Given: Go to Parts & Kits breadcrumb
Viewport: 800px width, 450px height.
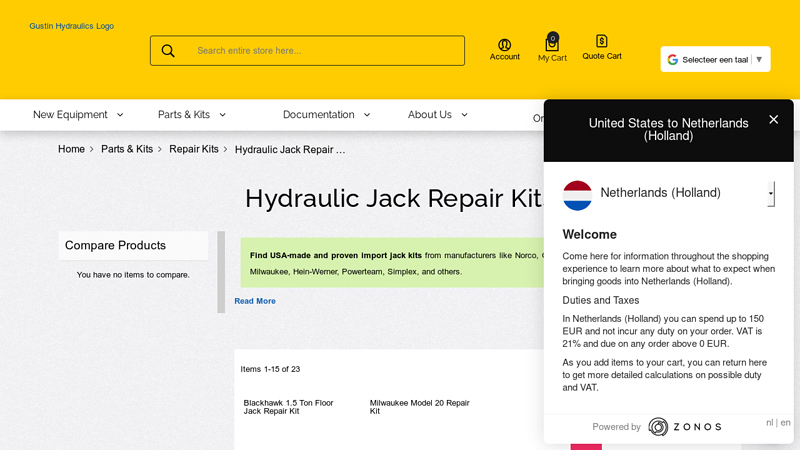Looking at the screenshot, I should coord(127,149).
